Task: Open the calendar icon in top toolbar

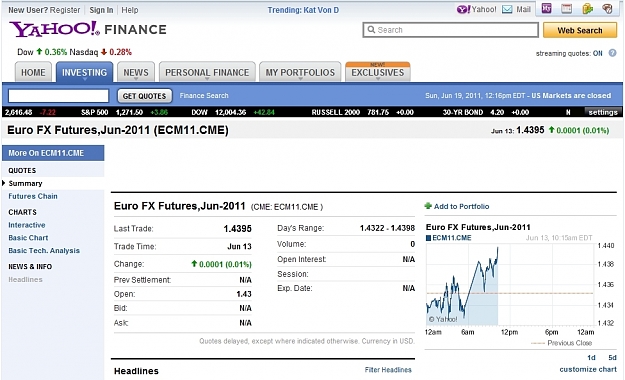Action: pos(566,8)
